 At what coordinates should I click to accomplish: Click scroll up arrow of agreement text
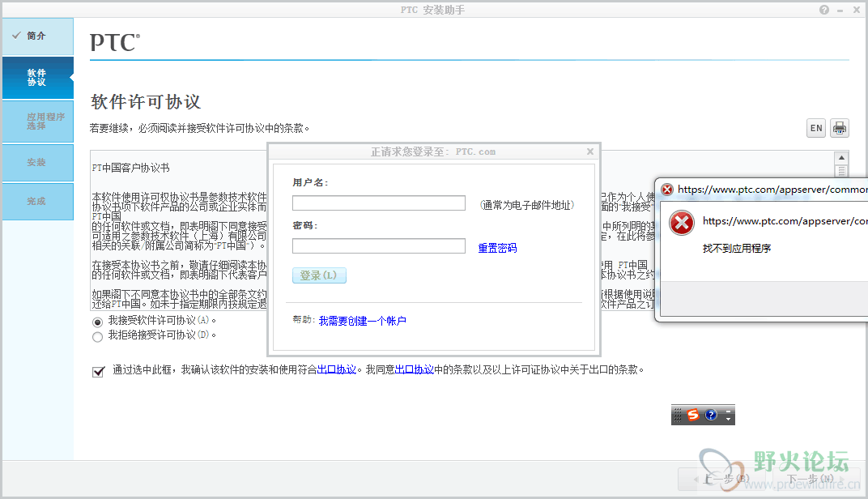tap(840, 158)
